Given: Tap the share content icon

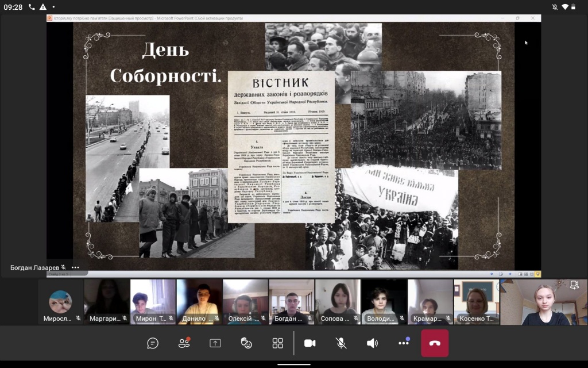Looking at the screenshot, I should 215,343.
